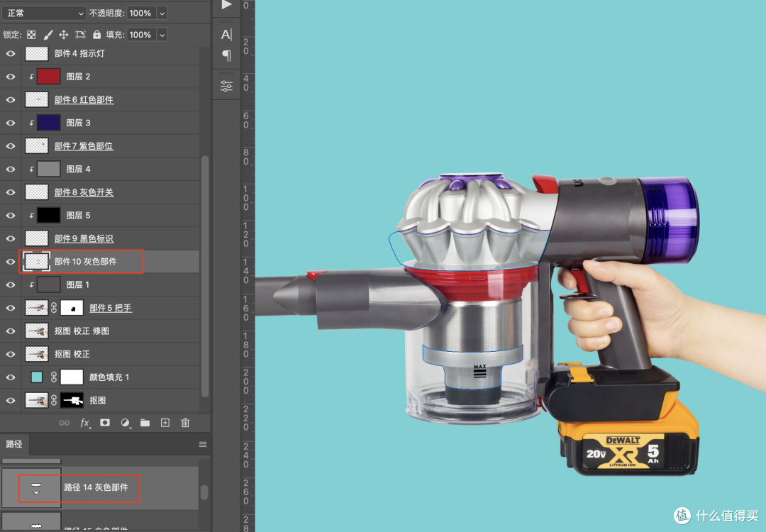Hide the 图层 2 layer

point(10,77)
